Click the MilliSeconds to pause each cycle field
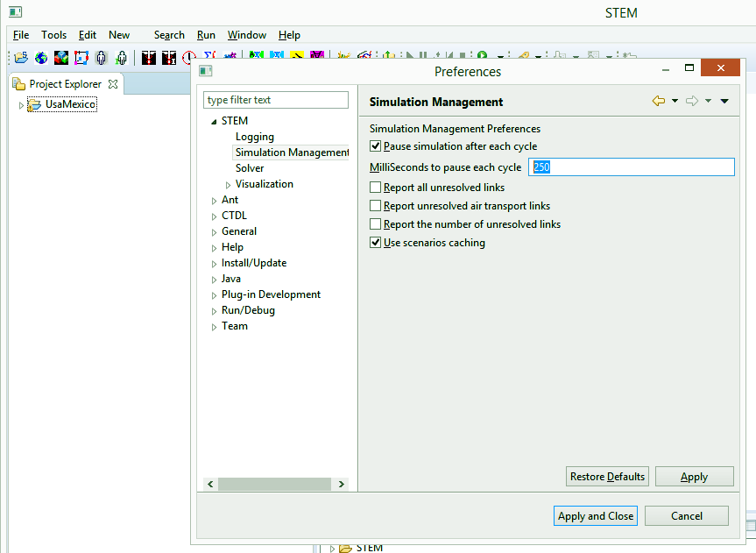The image size is (756, 553). click(632, 167)
